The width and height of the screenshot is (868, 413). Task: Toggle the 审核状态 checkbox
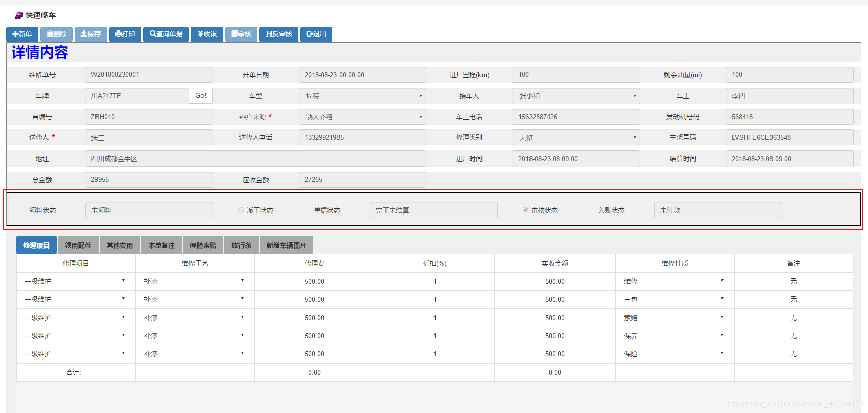pyautogui.click(x=525, y=210)
